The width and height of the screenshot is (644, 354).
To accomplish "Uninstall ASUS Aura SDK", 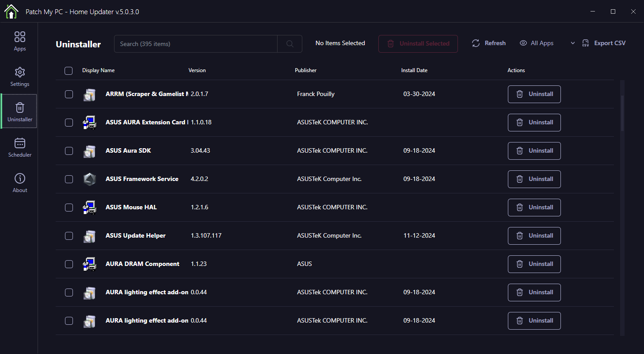I will [x=534, y=151].
